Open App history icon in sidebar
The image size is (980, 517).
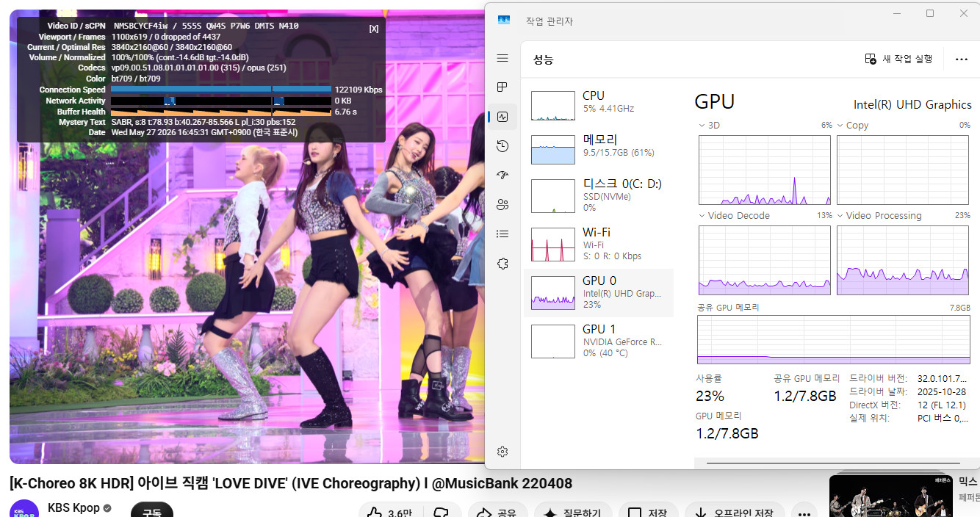tap(502, 146)
